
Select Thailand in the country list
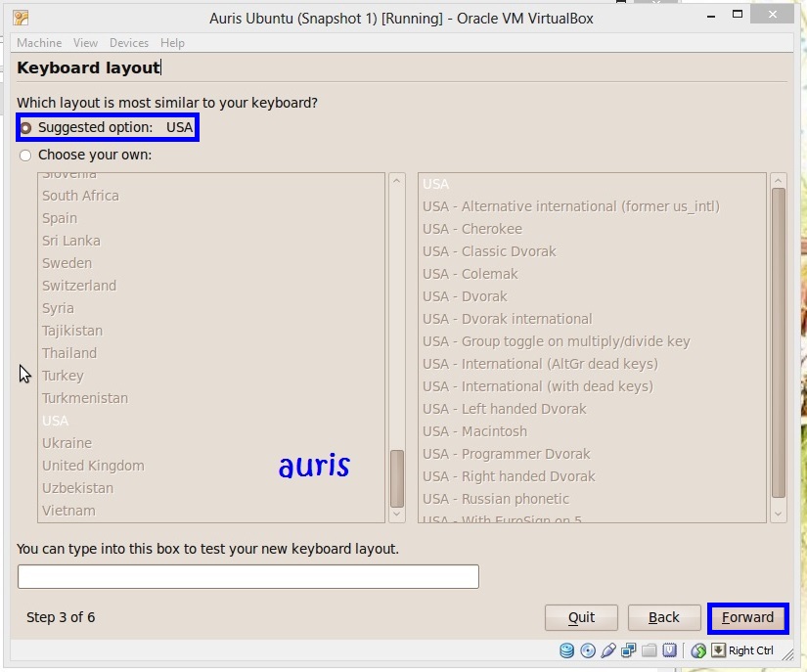(211, 353)
